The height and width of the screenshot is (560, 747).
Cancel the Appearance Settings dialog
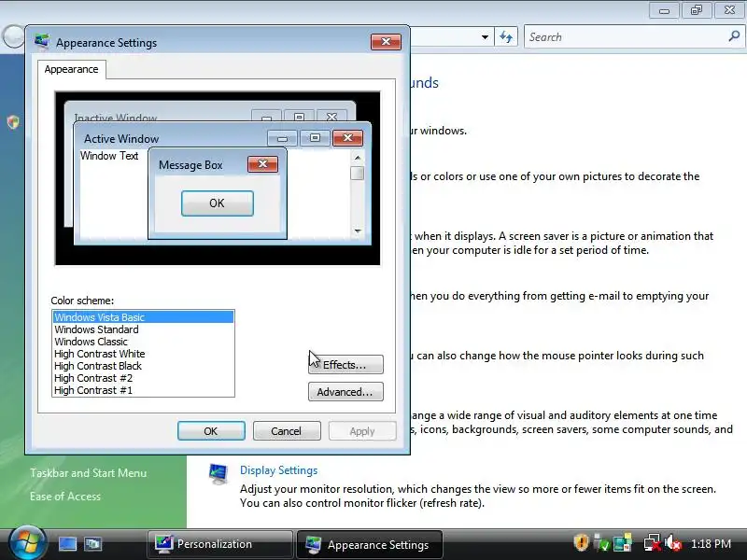[x=287, y=431]
